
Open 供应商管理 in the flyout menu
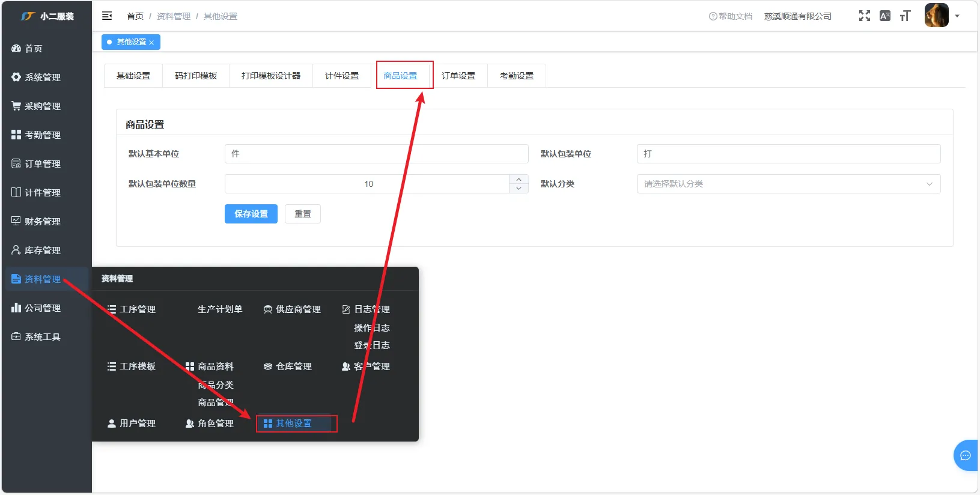click(x=293, y=309)
